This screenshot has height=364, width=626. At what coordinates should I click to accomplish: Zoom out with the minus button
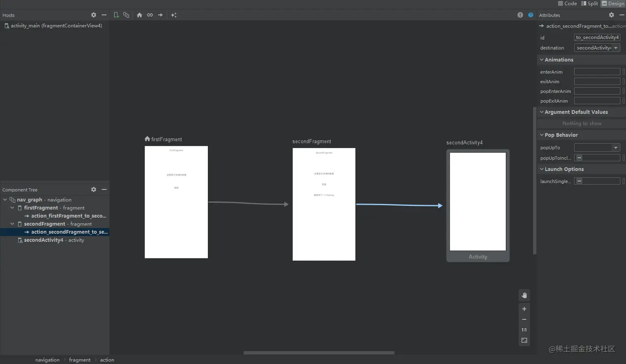[x=524, y=319]
